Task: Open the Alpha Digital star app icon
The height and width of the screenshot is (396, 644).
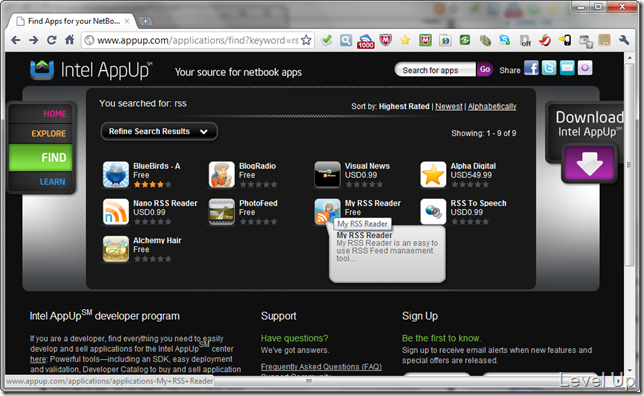Action: pyautogui.click(x=433, y=175)
